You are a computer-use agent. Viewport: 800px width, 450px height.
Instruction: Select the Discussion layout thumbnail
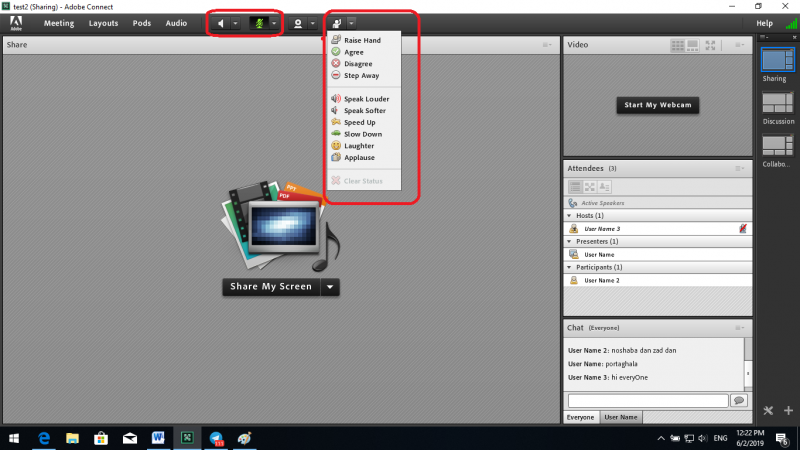point(774,103)
